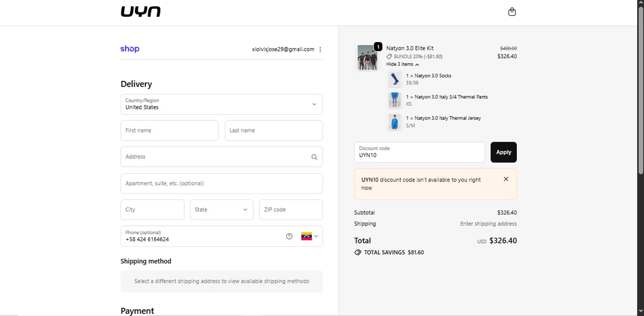Apply the discount code

[504, 152]
